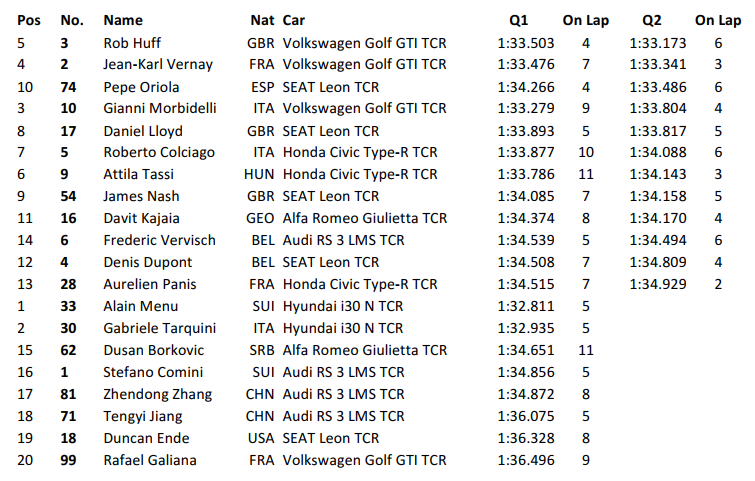This screenshot has width=755, height=481.
Task: Click Jean-Karl Vernay's name
Action: click(158, 64)
